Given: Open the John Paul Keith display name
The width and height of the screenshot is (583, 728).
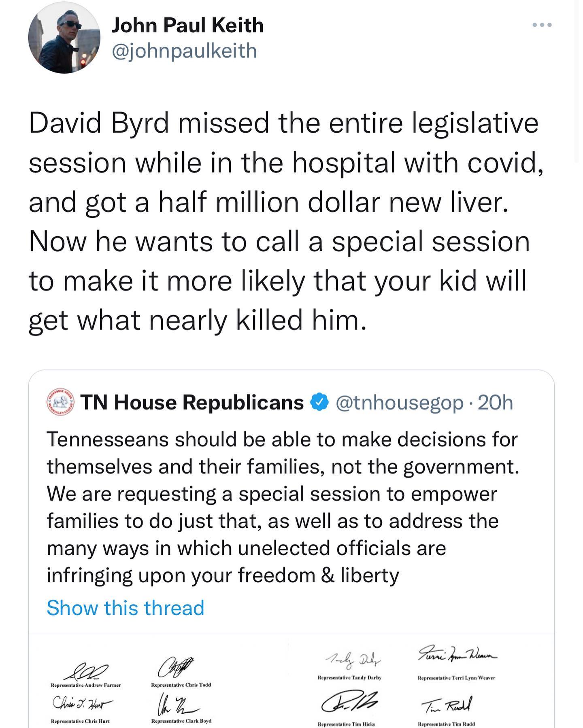Looking at the screenshot, I should [x=187, y=25].
